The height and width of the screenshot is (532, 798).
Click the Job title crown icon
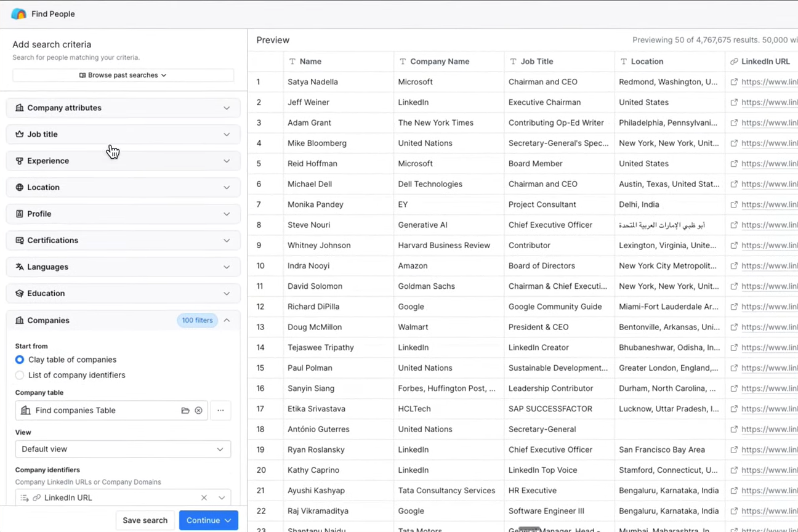(x=20, y=134)
